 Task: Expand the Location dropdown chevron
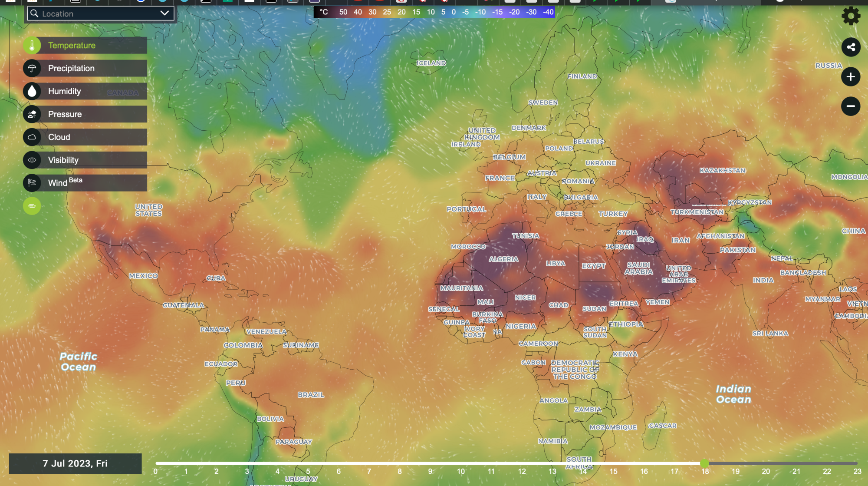[x=164, y=13]
